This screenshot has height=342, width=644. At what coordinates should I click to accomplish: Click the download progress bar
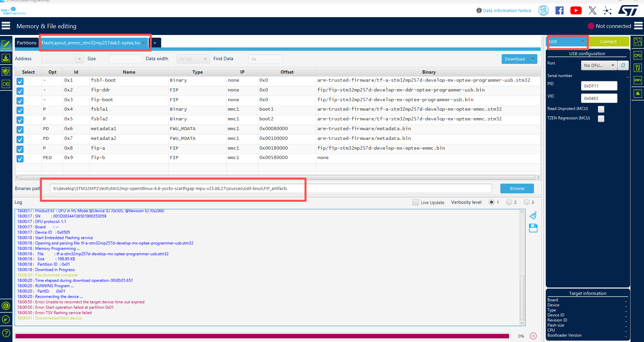pyautogui.click(x=262, y=336)
